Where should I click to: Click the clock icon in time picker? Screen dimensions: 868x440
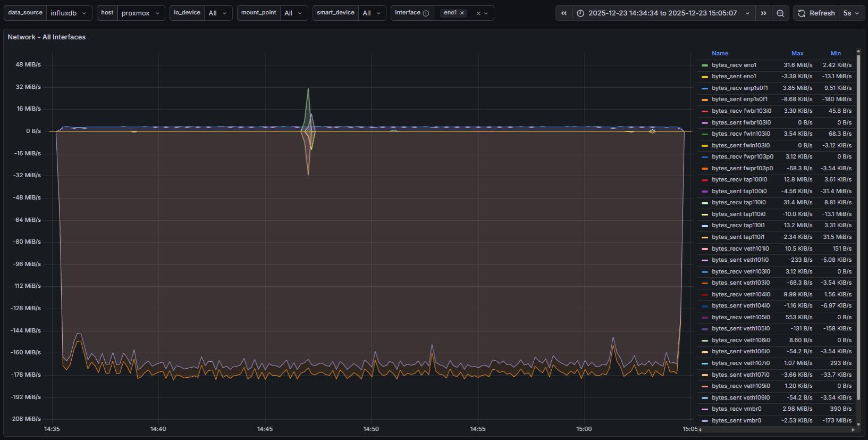click(x=580, y=13)
